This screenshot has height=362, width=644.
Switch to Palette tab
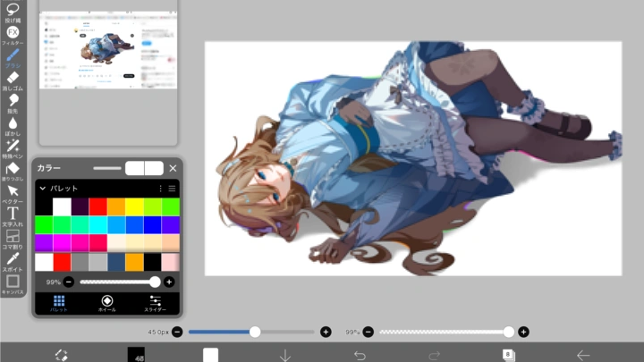click(59, 304)
